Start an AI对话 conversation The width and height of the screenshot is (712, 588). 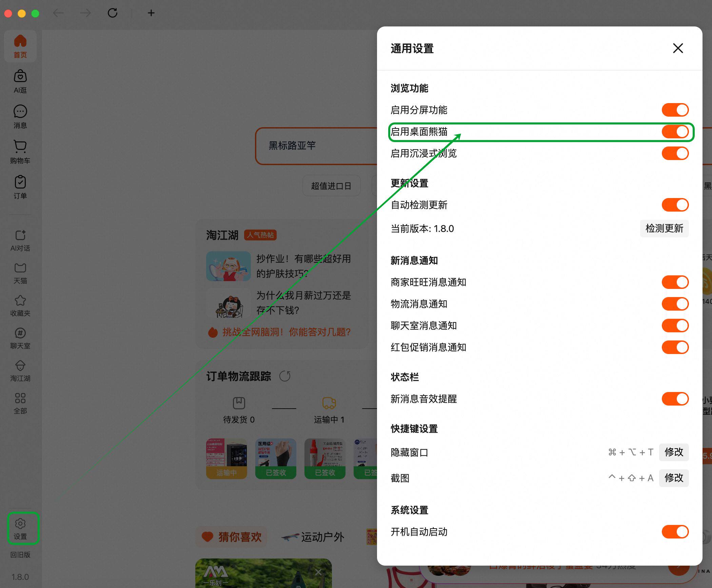tap(20, 240)
